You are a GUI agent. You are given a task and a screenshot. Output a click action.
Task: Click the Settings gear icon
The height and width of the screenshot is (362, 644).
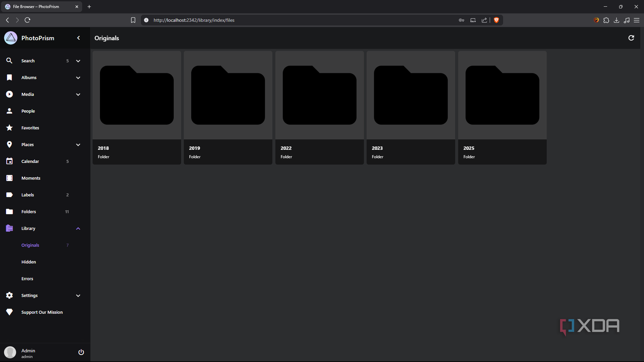(x=9, y=295)
